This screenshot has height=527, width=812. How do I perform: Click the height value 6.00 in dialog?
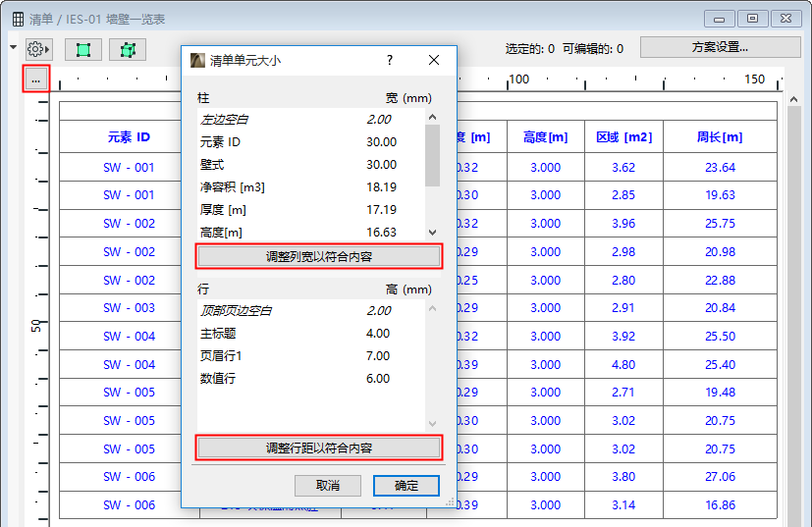point(378,379)
